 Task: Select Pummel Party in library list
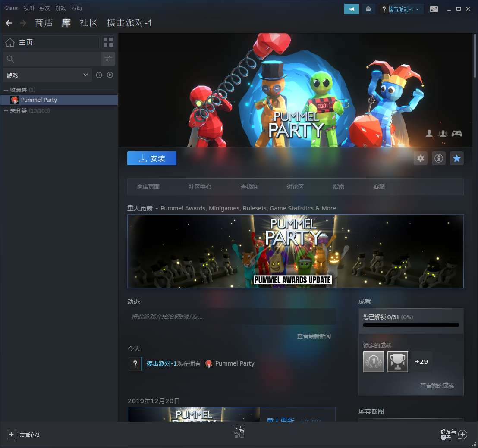coord(59,100)
